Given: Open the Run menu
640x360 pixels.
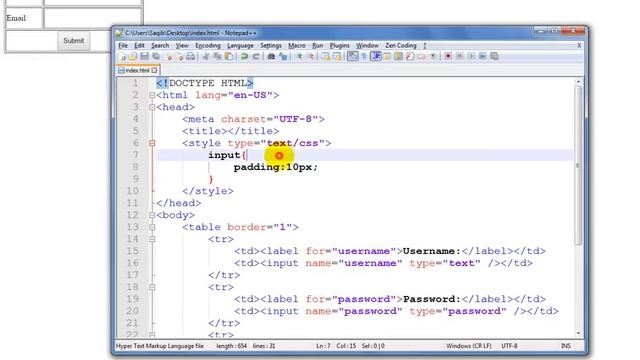Looking at the screenshot, I should [x=318, y=45].
